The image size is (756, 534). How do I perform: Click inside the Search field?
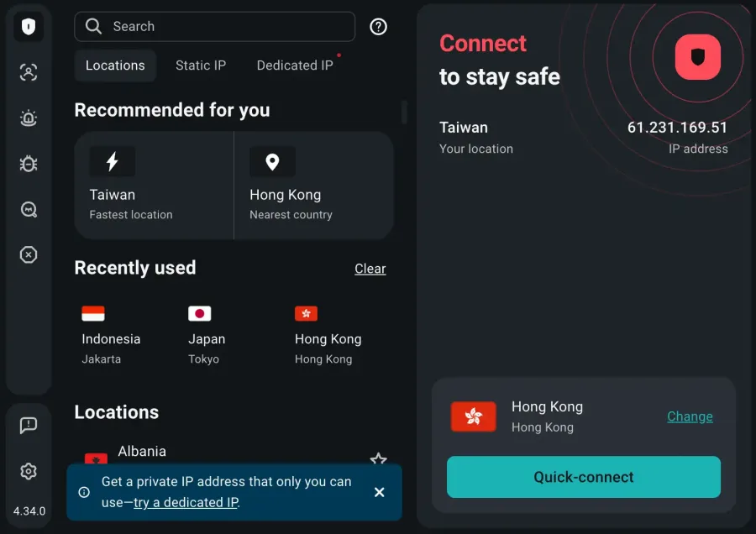coord(214,26)
